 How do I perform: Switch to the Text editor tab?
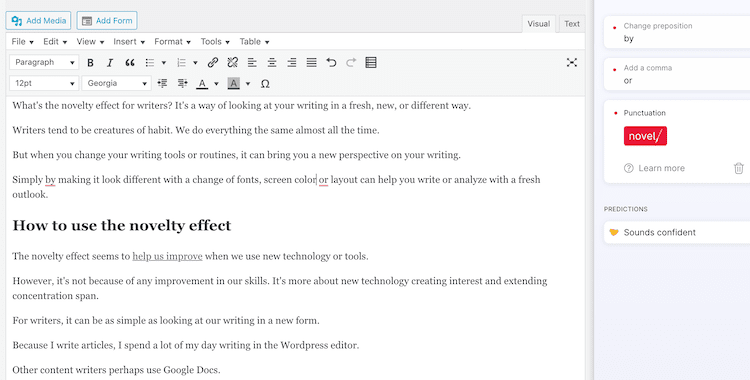(x=572, y=23)
